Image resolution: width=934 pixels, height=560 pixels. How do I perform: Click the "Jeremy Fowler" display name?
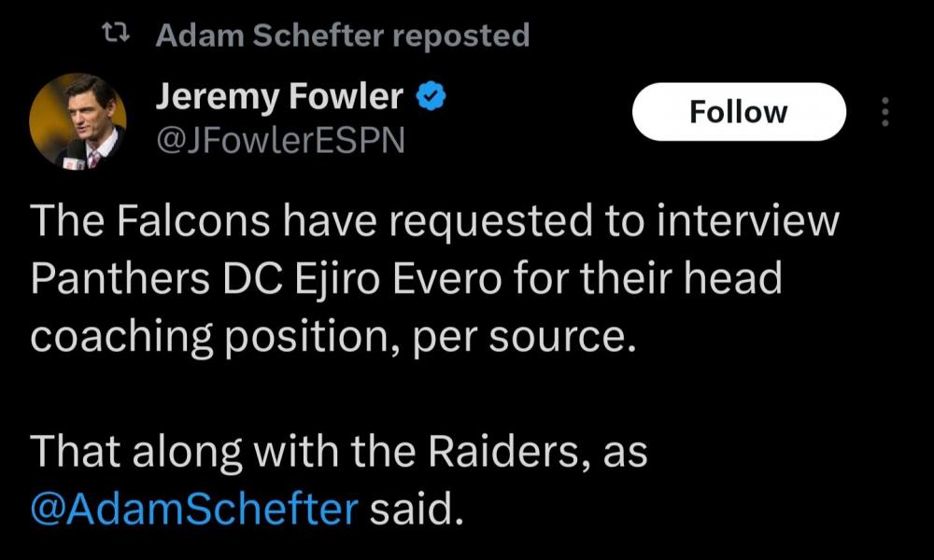pyautogui.click(x=279, y=96)
